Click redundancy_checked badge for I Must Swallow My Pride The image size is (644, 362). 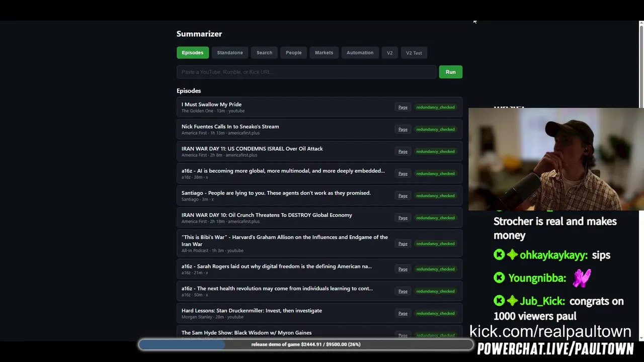(435, 107)
